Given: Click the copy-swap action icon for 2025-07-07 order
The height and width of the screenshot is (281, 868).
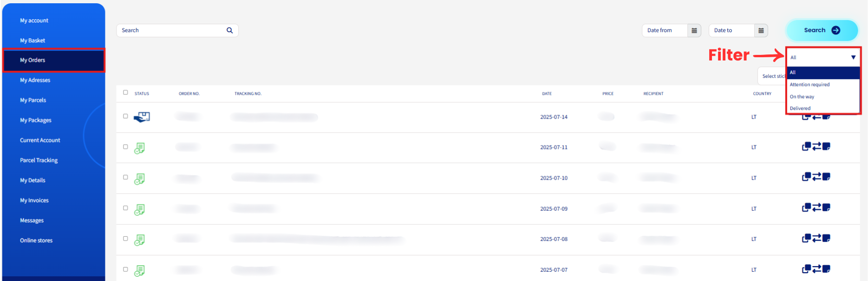Looking at the screenshot, I should [816, 269].
